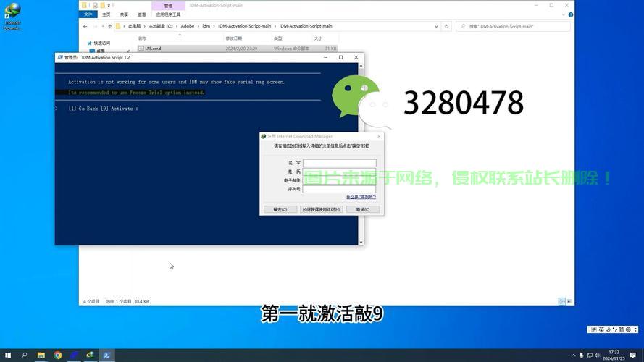The height and width of the screenshot is (362, 644).
Task: Switch to the IDM taskbar icon
Action: [x=91, y=355]
